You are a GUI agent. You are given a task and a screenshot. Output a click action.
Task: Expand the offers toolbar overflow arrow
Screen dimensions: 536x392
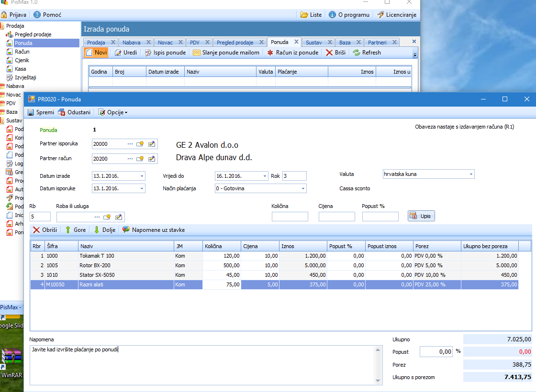[415, 54]
